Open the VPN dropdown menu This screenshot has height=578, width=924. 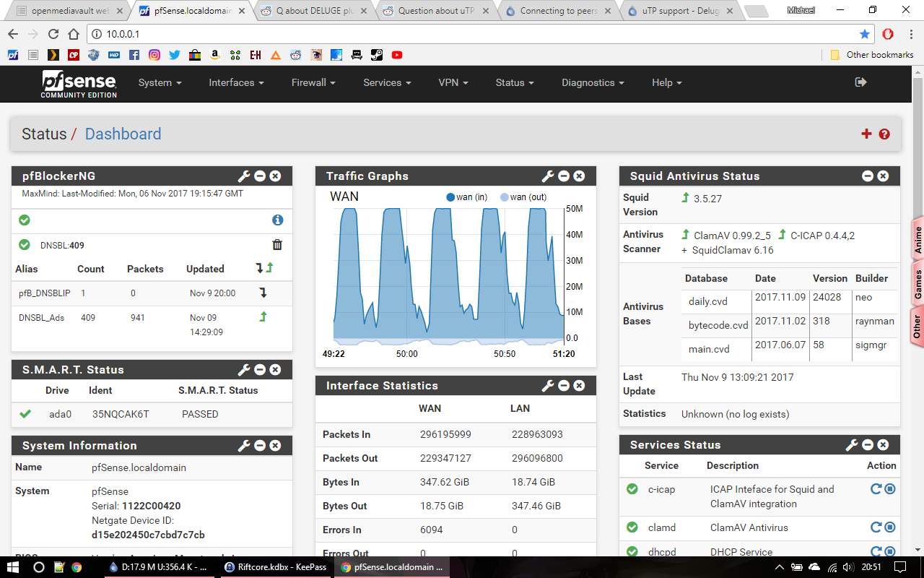pyautogui.click(x=453, y=82)
